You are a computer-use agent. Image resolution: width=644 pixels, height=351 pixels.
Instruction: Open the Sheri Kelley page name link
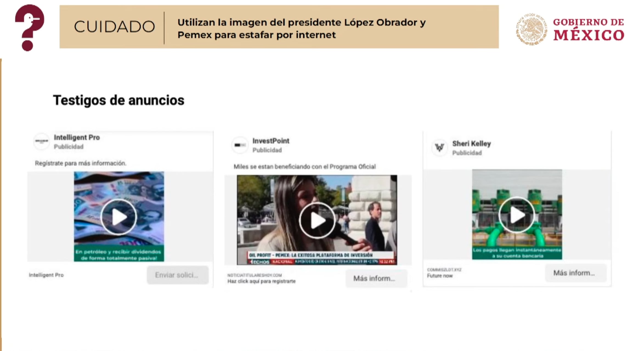pyautogui.click(x=471, y=144)
